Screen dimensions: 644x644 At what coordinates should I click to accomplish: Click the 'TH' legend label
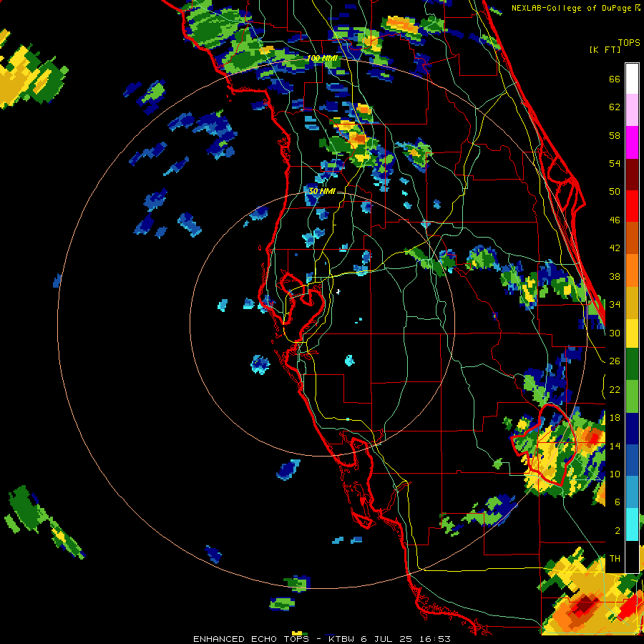pos(615,559)
